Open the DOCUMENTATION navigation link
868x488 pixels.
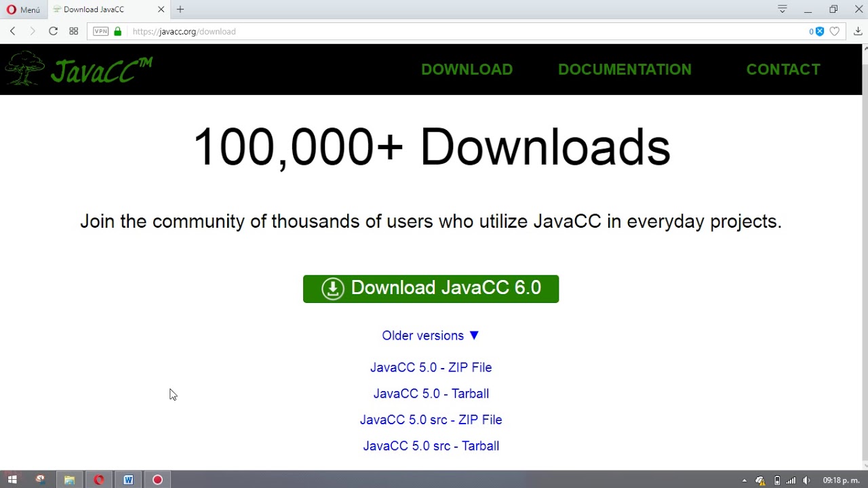point(625,69)
